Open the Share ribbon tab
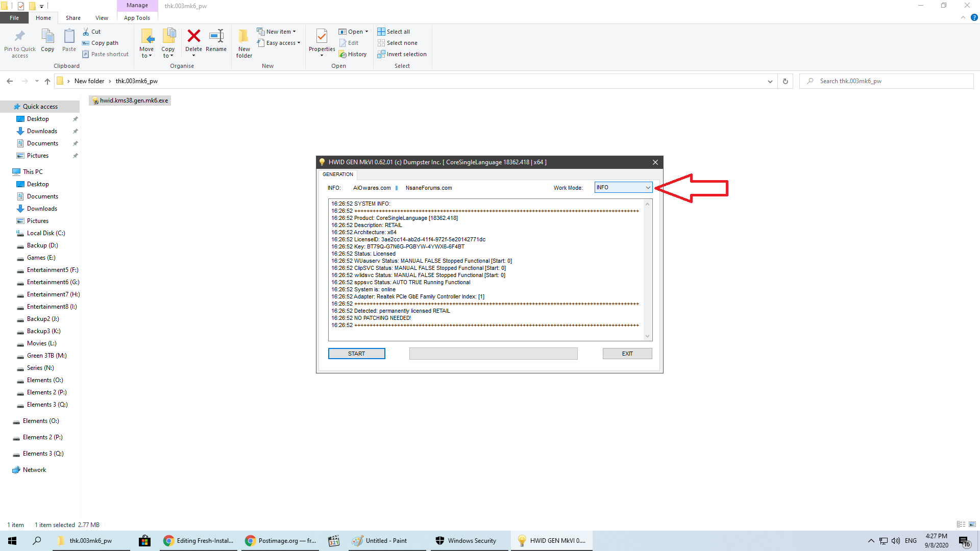The height and width of the screenshot is (551, 980). (x=73, y=18)
